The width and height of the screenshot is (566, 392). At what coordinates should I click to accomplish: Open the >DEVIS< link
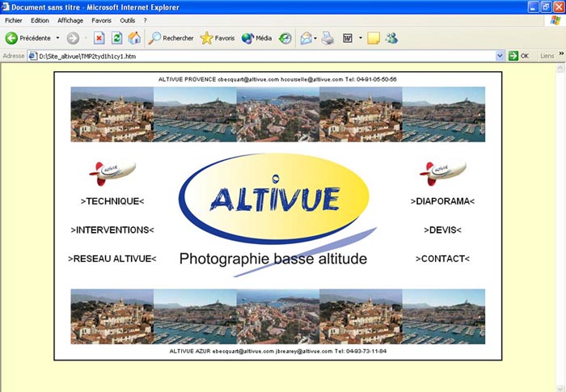(x=442, y=230)
